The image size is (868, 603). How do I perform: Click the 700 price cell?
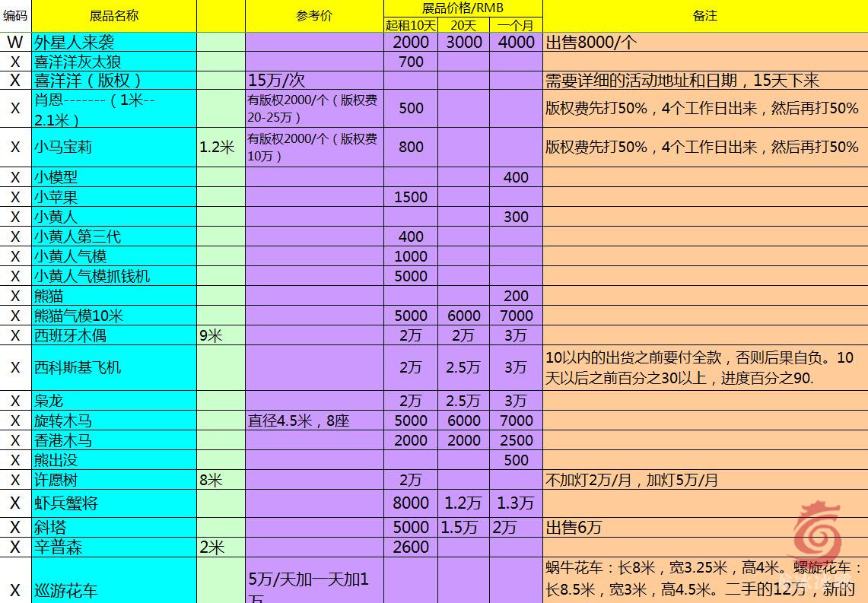pos(411,62)
